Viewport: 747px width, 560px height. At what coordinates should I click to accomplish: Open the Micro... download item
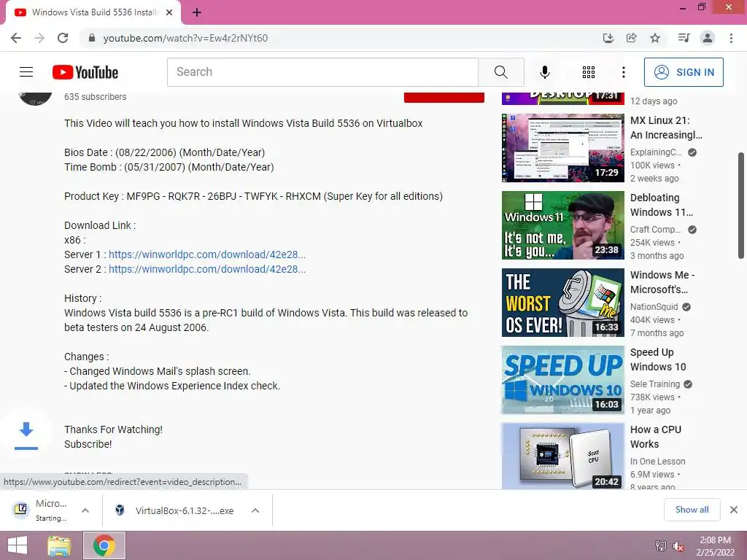(41, 510)
